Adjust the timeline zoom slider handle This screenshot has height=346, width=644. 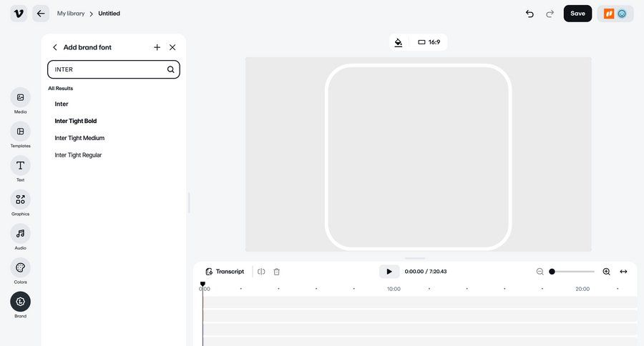tap(552, 272)
